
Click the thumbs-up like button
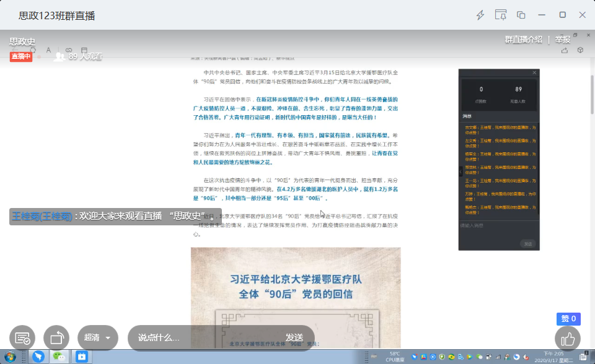(568, 339)
